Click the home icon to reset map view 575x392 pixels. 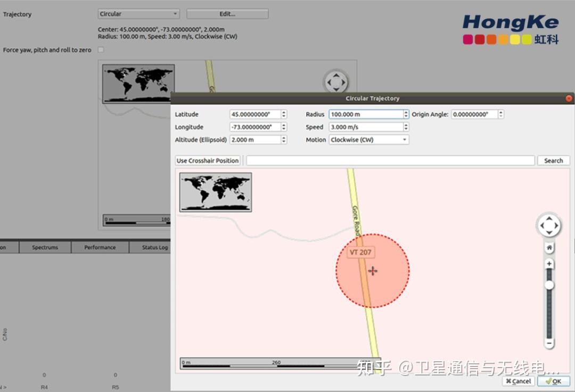pyautogui.click(x=549, y=246)
